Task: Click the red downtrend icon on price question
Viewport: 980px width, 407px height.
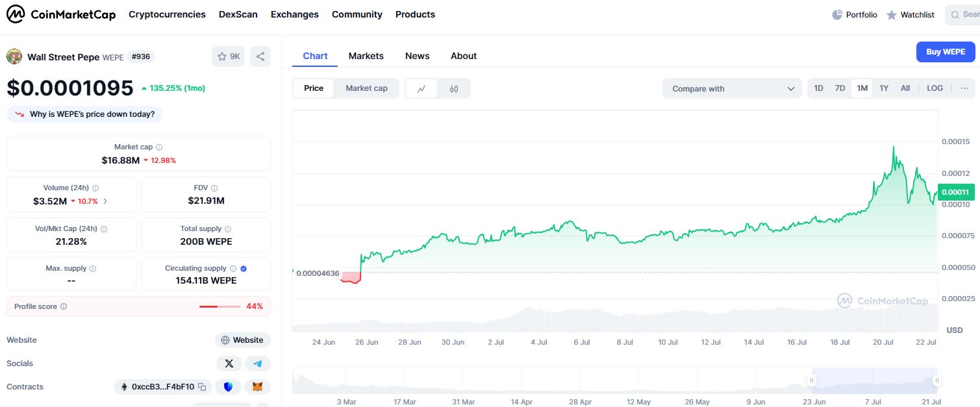Action: coord(19,114)
